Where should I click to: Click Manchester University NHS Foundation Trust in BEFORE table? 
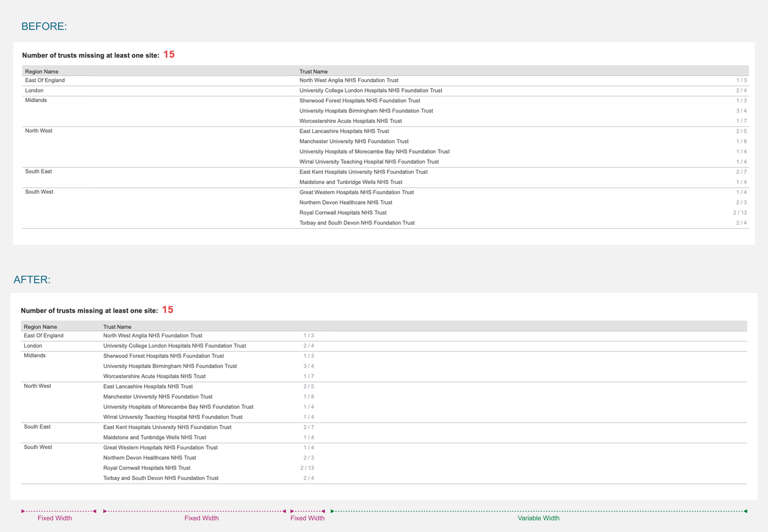(354, 141)
